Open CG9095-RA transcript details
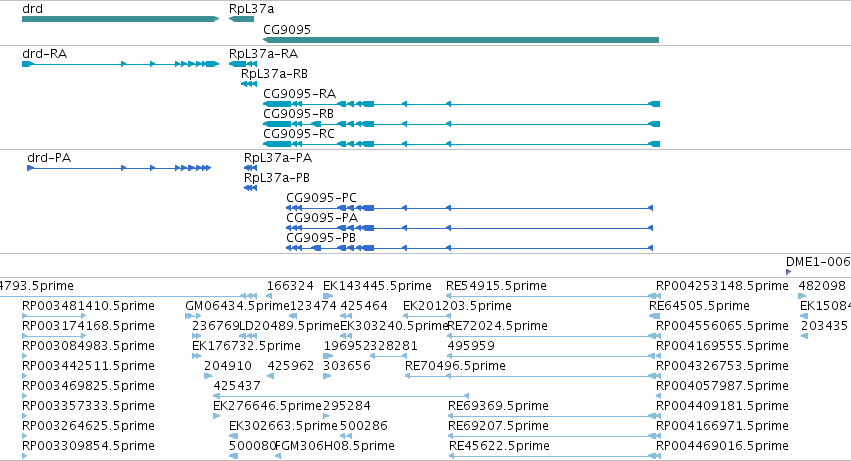The image size is (851, 461). pyautogui.click(x=300, y=94)
